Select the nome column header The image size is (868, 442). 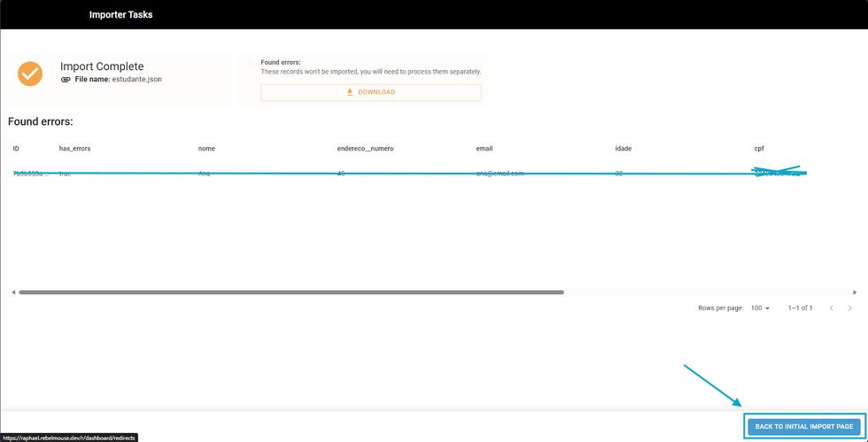point(206,149)
